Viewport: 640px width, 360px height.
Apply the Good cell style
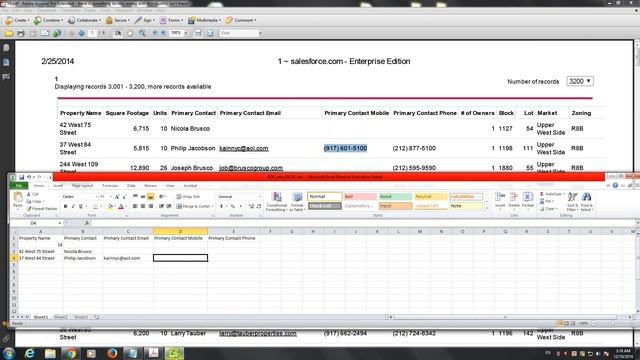coord(395,197)
